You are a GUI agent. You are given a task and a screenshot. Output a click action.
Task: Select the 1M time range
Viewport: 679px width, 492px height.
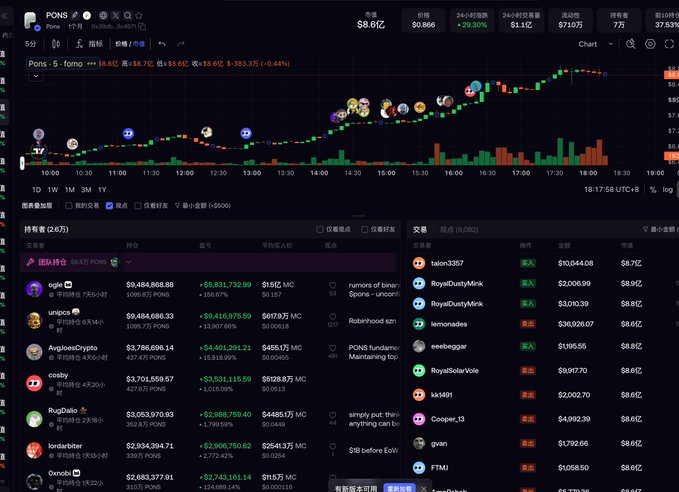tap(70, 190)
